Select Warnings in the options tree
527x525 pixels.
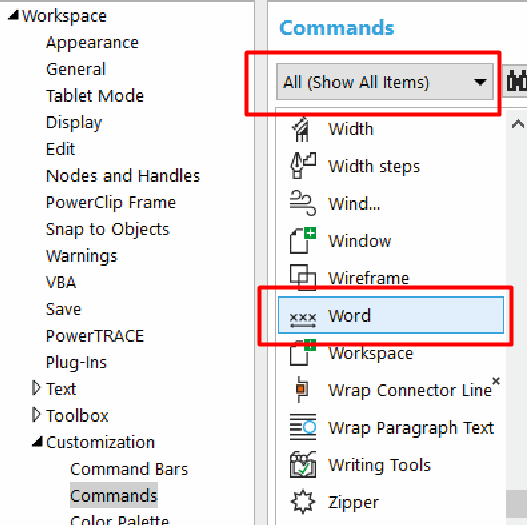(x=82, y=256)
